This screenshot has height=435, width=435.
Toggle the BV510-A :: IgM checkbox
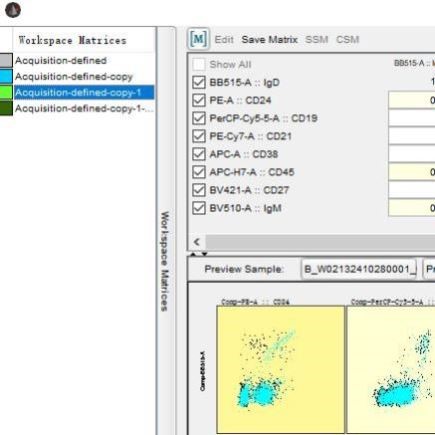tap(199, 208)
